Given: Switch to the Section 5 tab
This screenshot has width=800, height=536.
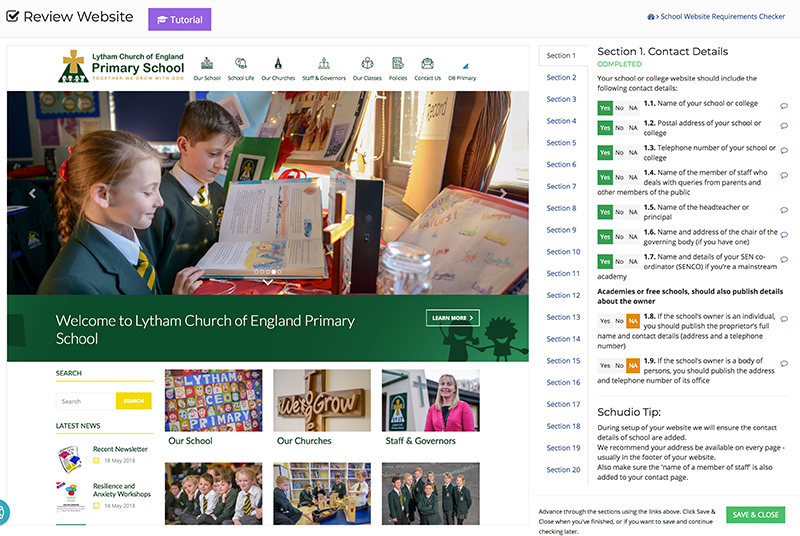Looking at the screenshot, I should point(561,143).
